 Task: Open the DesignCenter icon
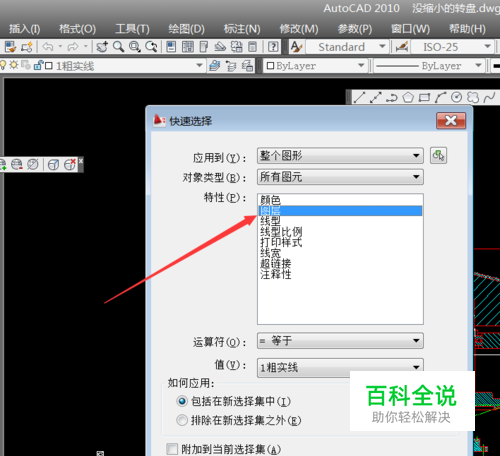188,47
